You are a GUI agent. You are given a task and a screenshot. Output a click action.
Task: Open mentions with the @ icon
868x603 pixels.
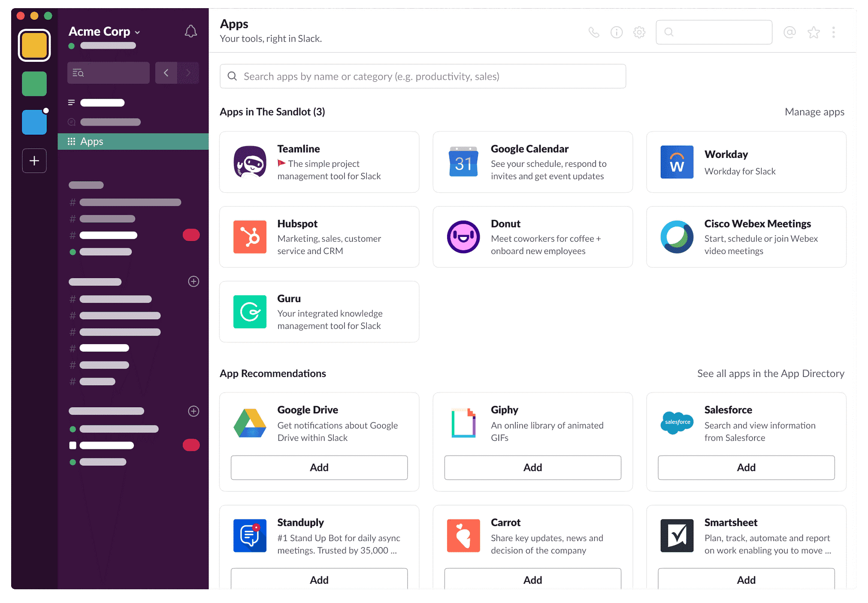789,32
